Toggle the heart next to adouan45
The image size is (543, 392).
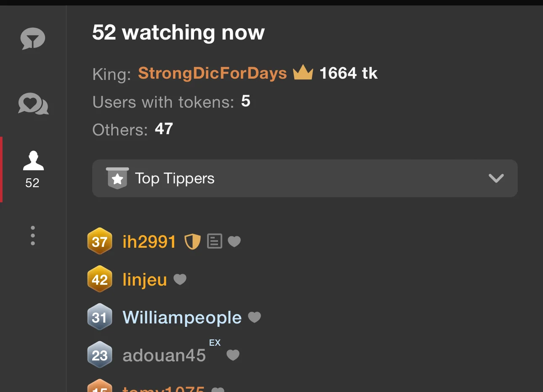(x=233, y=355)
